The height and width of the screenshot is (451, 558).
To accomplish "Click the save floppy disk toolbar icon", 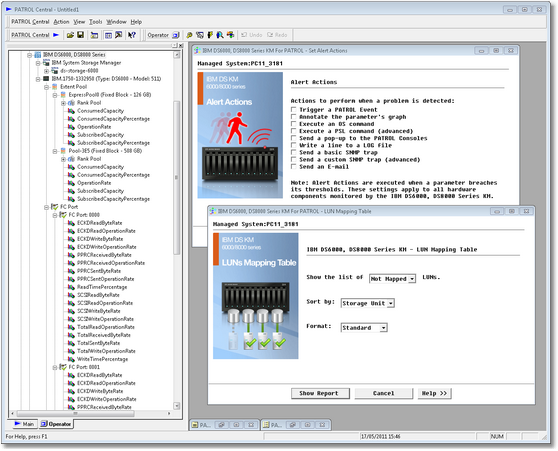I will pos(80,35).
